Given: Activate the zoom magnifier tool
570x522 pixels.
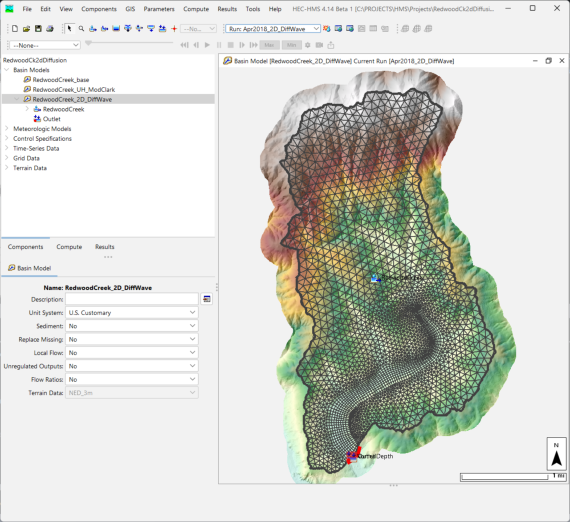Looking at the screenshot, I should (x=81, y=29).
